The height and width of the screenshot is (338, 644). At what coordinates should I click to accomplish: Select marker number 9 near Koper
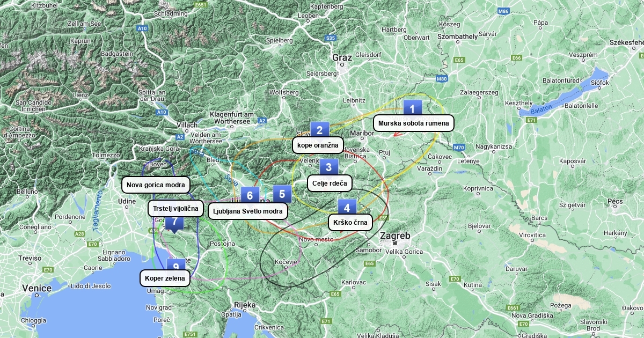[x=175, y=266]
